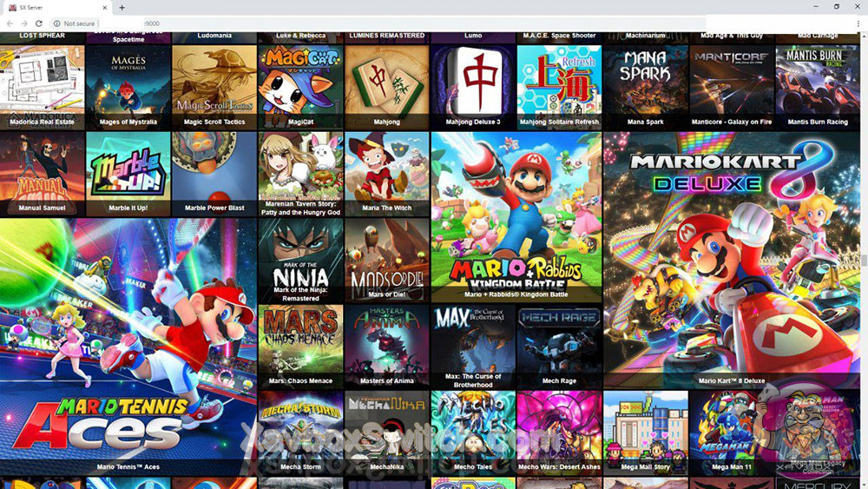Reload the page with refresh icon
Screen dimensions: 868x489
click(x=39, y=23)
